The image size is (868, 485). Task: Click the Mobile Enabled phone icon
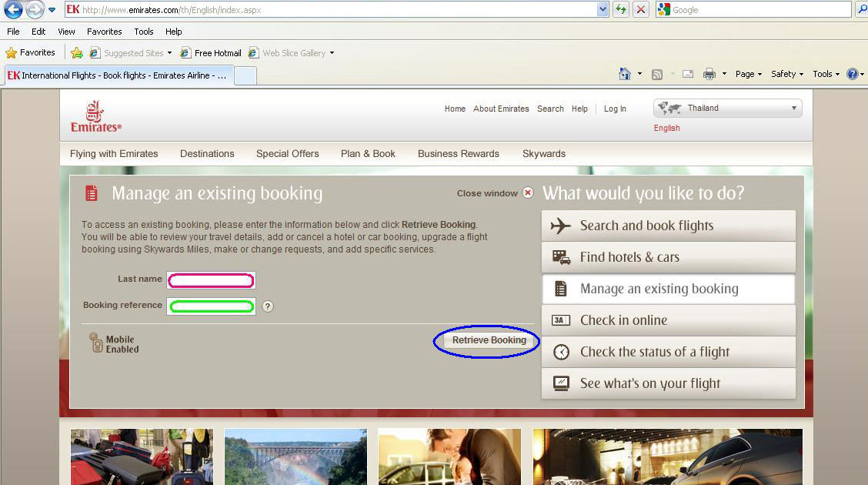[x=96, y=343]
